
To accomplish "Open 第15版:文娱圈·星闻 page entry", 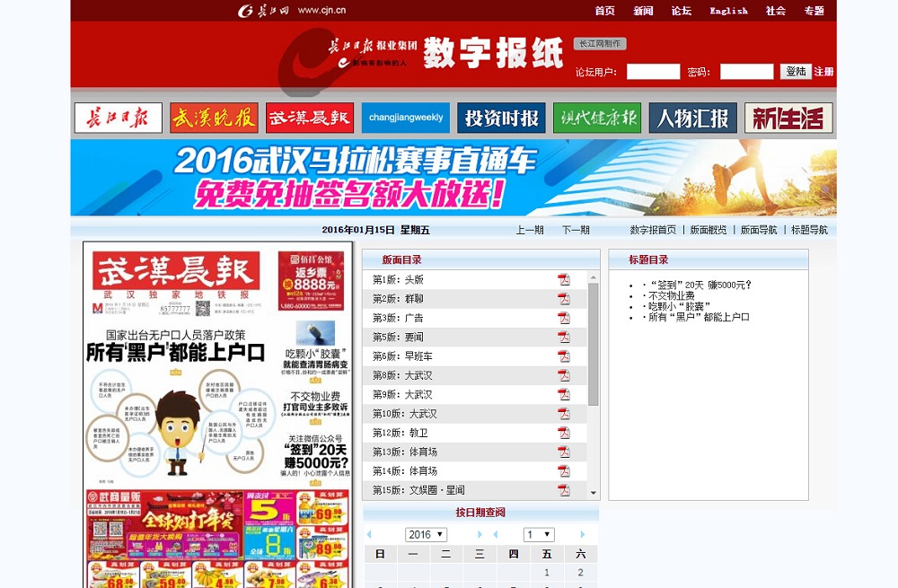I will pos(418,490).
